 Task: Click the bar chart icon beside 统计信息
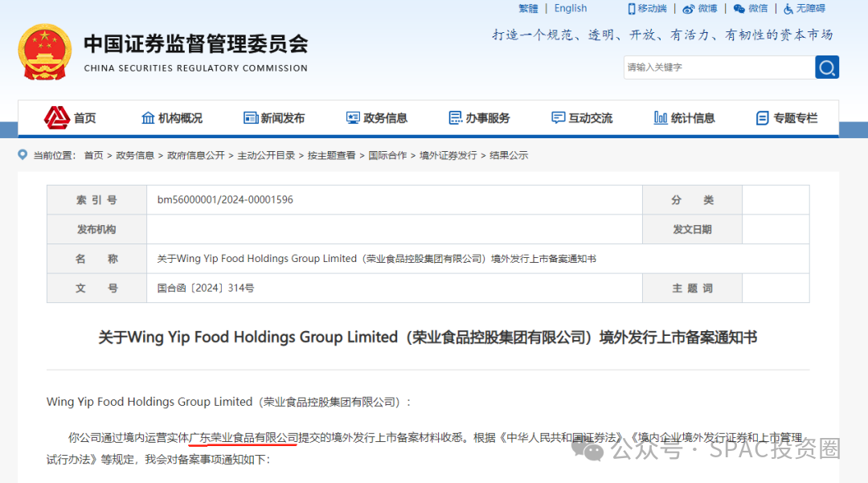661,118
